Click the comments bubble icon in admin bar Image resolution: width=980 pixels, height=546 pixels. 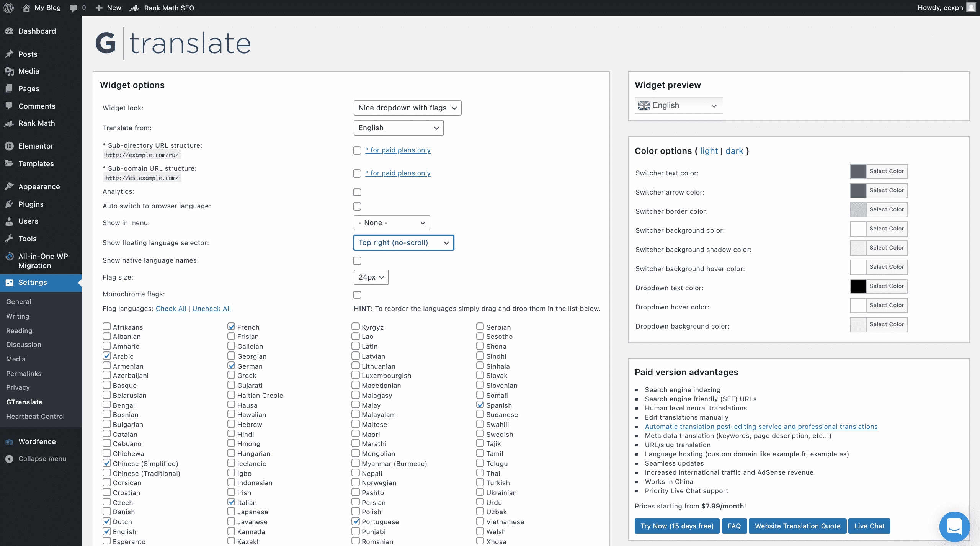pyautogui.click(x=73, y=8)
